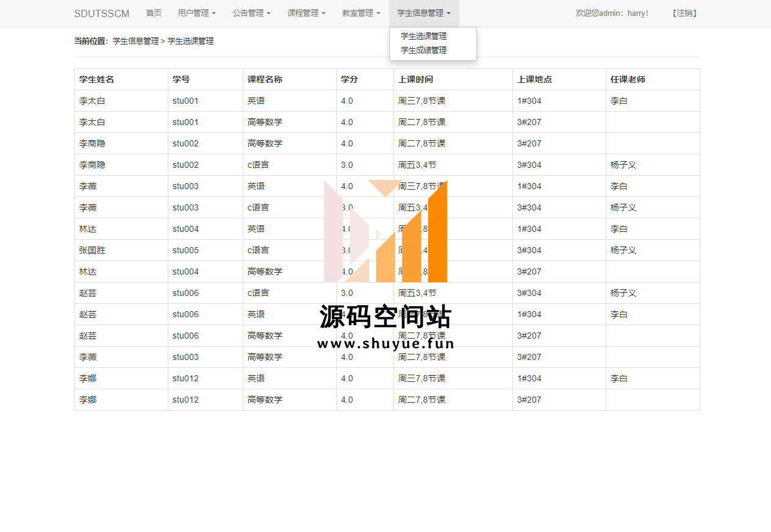The image size is (771, 532).
Task: Open the 课程管理 dropdown menu
Action: (306, 13)
